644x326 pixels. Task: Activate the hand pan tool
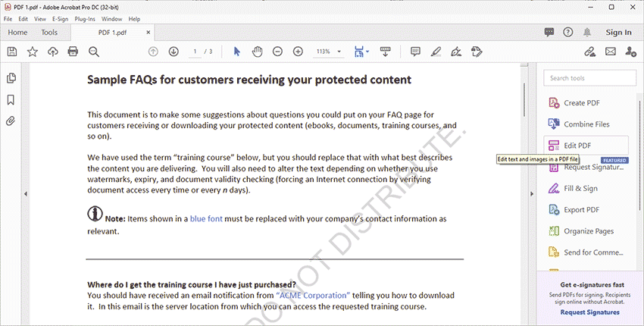coord(257,52)
